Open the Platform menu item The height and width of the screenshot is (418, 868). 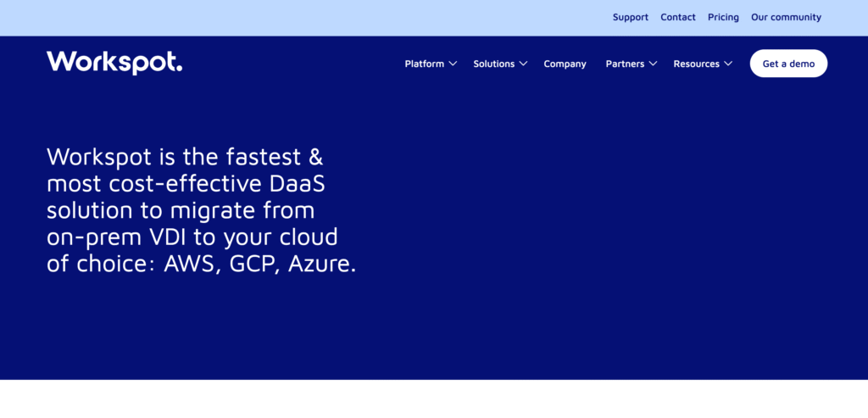(x=424, y=64)
